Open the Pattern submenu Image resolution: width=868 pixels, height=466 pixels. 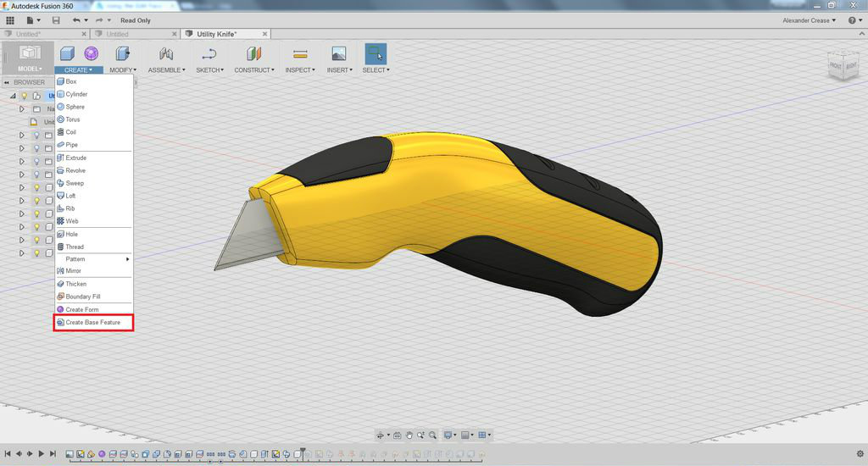(x=93, y=259)
